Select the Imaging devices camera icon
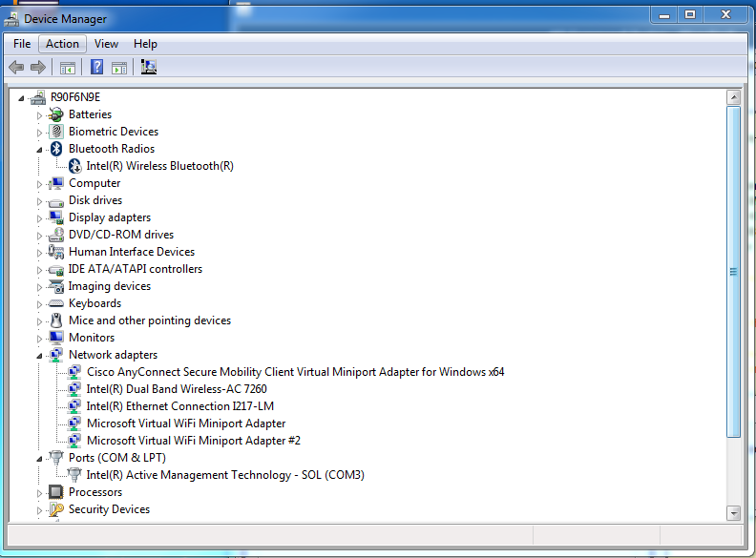756x558 pixels. 56,286
